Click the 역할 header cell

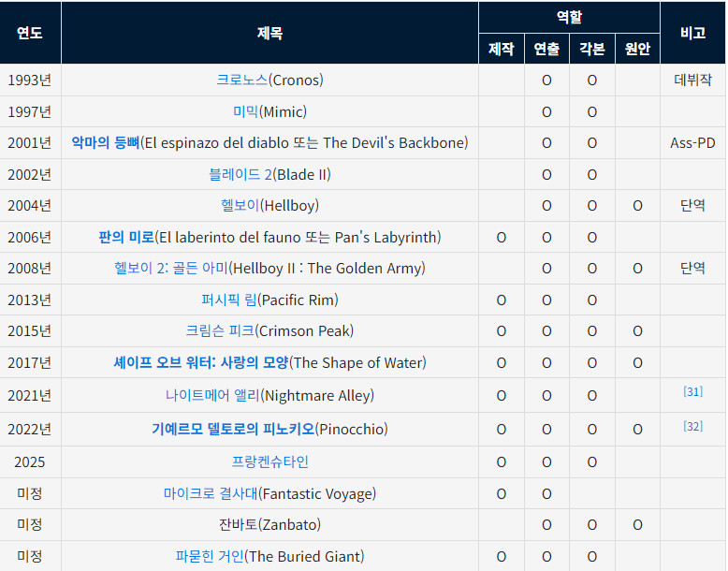(569, 17)
